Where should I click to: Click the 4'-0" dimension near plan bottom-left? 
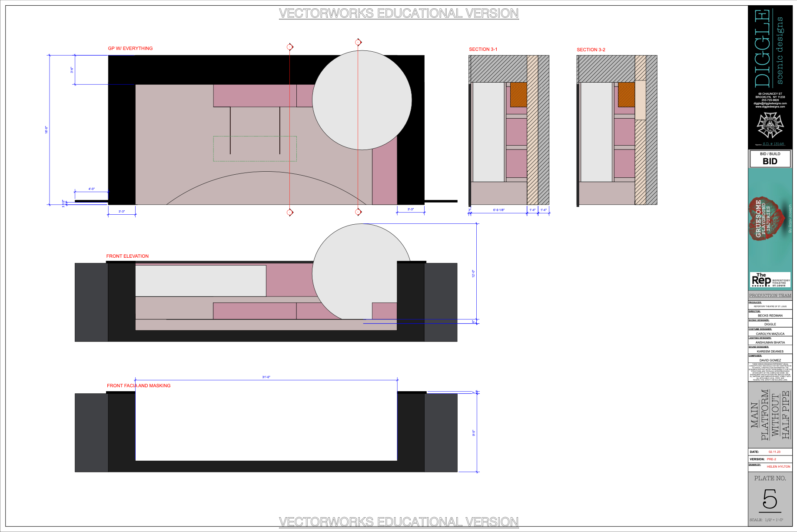tap(92, 189)
